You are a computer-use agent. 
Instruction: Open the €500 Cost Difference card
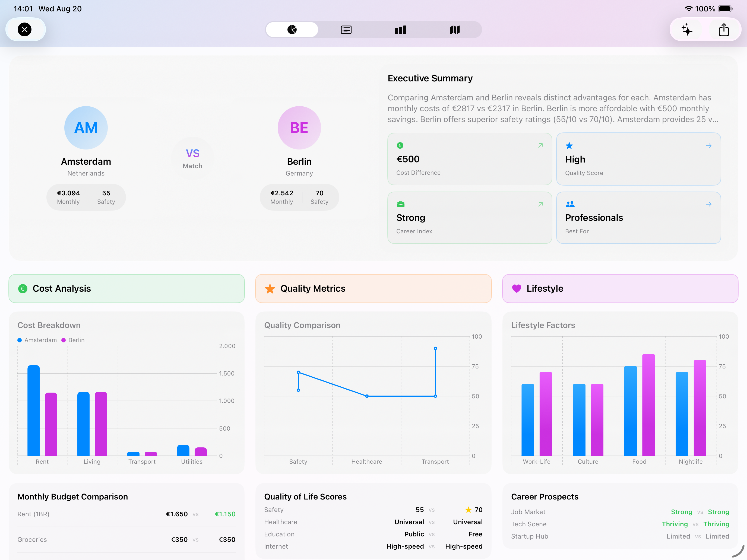tap(469, 159)
